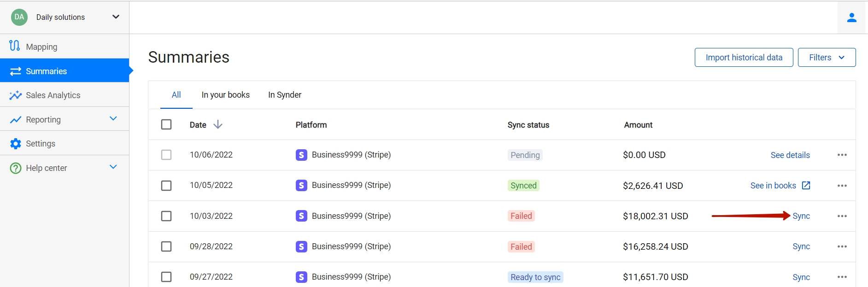The height and width of the screenshot is (287, 868).
Task: Open the Filters dropdown
Action: point(827,58)
